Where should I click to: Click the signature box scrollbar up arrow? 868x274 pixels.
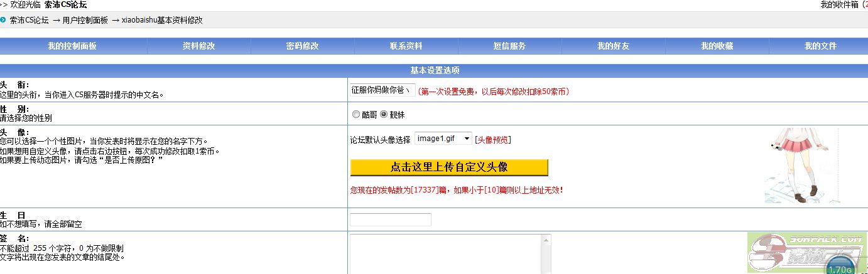[547, 240]
